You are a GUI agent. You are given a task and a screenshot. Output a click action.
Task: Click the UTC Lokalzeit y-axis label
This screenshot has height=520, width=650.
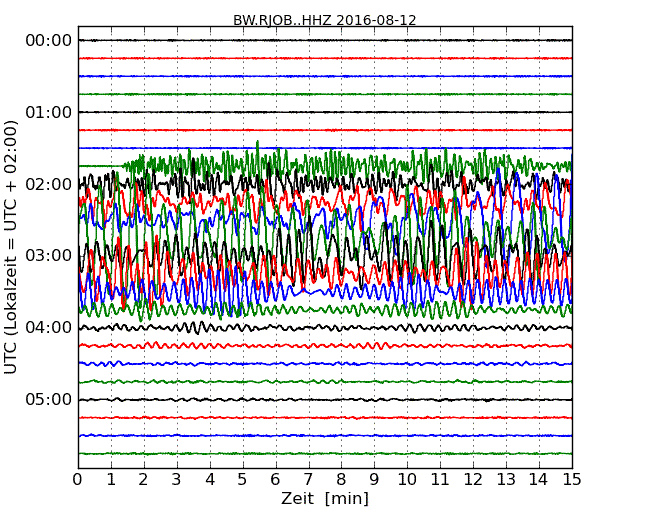coord(11,248)
